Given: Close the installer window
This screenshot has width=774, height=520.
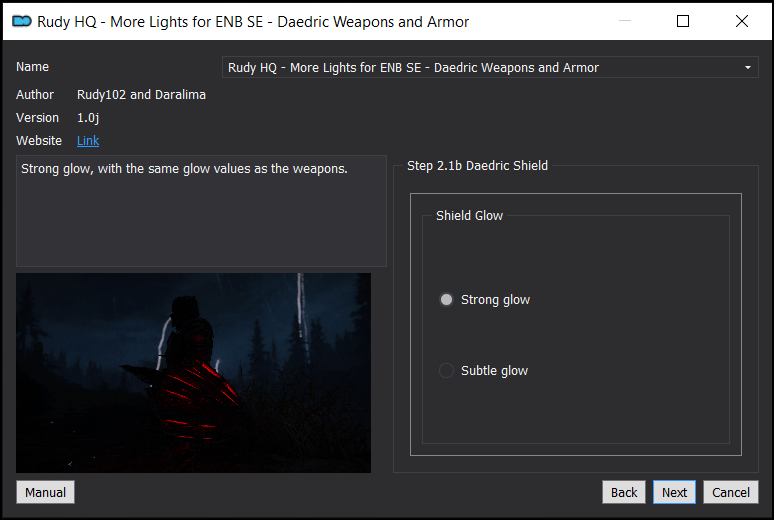Looking at the screenshot, I should tap(742, 21).
